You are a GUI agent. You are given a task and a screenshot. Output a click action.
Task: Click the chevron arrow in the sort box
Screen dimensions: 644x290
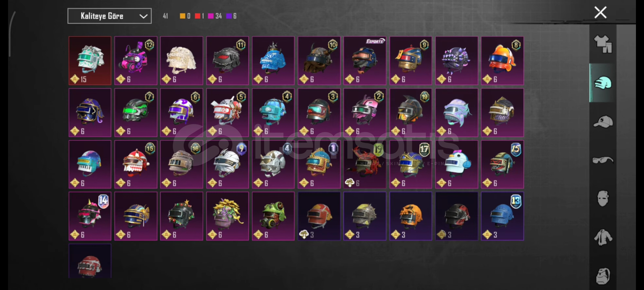pyautogui.click(x=144, y=16)
